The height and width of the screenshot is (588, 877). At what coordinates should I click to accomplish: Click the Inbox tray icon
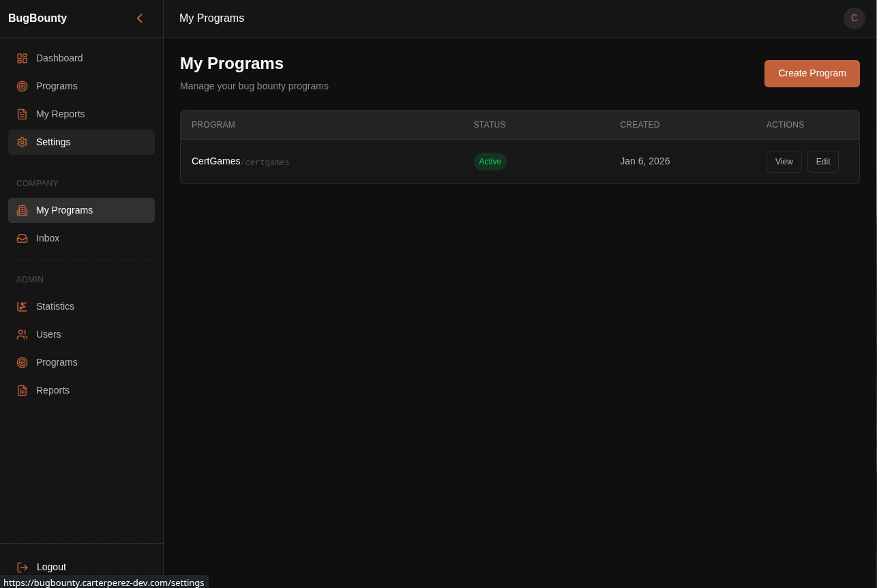22,239
